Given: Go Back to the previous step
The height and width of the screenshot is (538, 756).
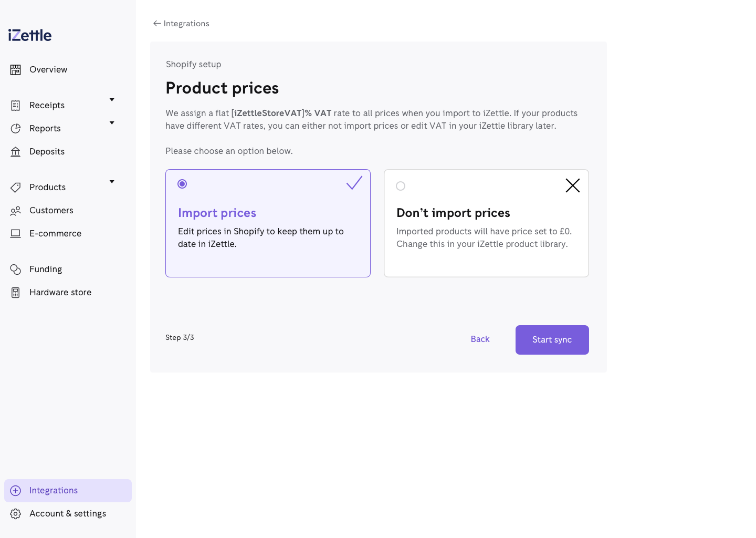Looking at the screenshot, I should tap(480, 339).
